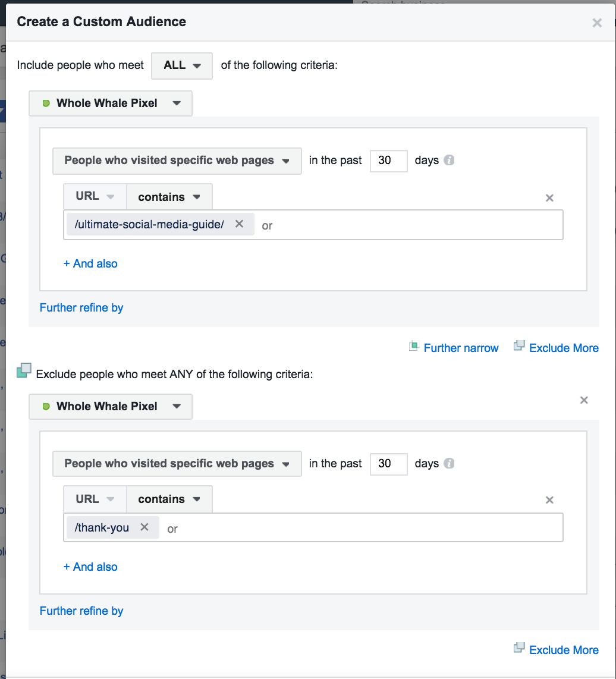This screenshot has width=616, height=679.
Task: Open the URL dropdown in the exclusion section
Action: point(94,499)
